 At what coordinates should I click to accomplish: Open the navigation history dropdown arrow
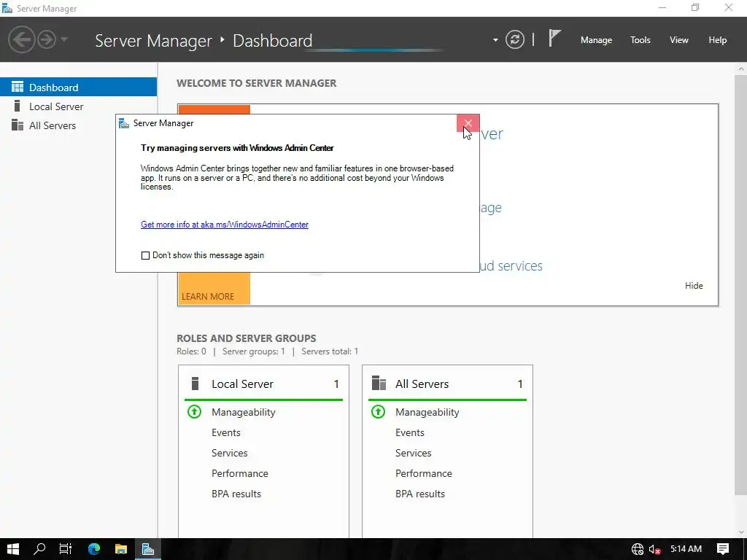(64, 39)
